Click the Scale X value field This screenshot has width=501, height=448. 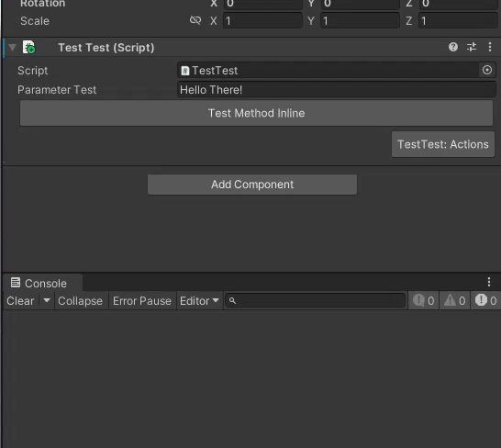(262, 21)
